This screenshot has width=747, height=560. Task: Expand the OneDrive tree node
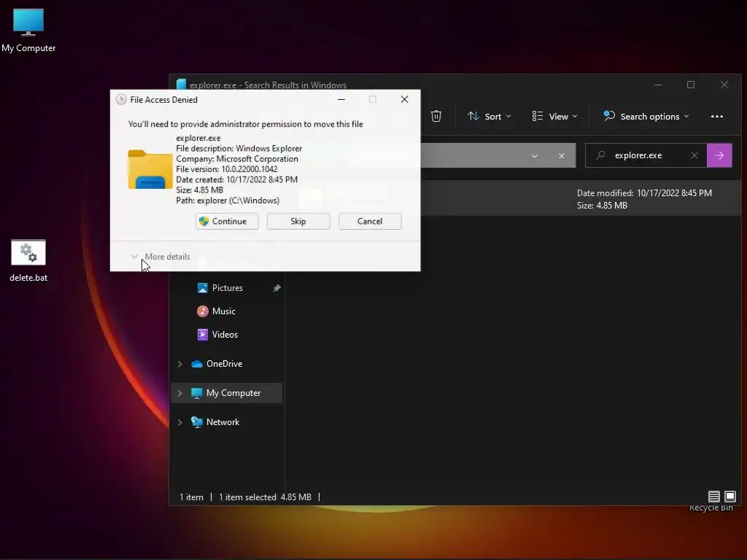pyautogui.click(x=180, y=364)
